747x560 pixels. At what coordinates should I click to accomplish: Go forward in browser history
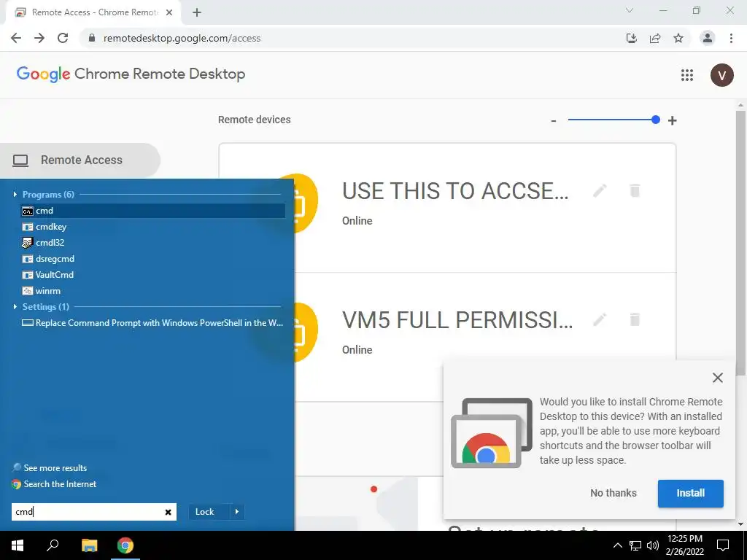click(x=39, y=38)
